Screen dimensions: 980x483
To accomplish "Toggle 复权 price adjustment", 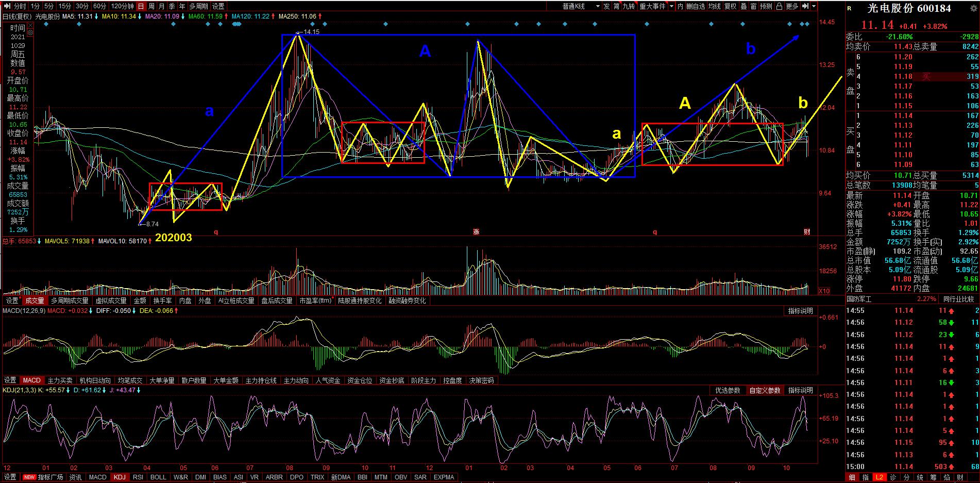I will pyautogui.click(x=730, y=6).
